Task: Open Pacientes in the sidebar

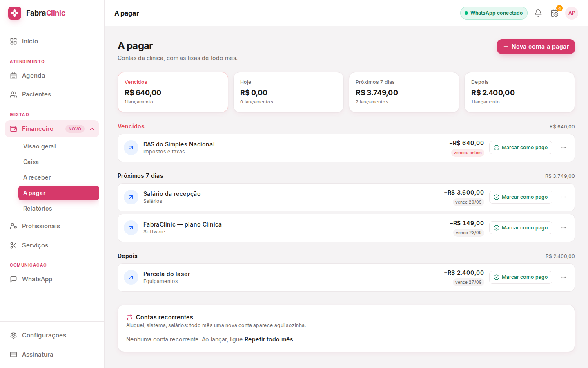Action: (52, 94)
